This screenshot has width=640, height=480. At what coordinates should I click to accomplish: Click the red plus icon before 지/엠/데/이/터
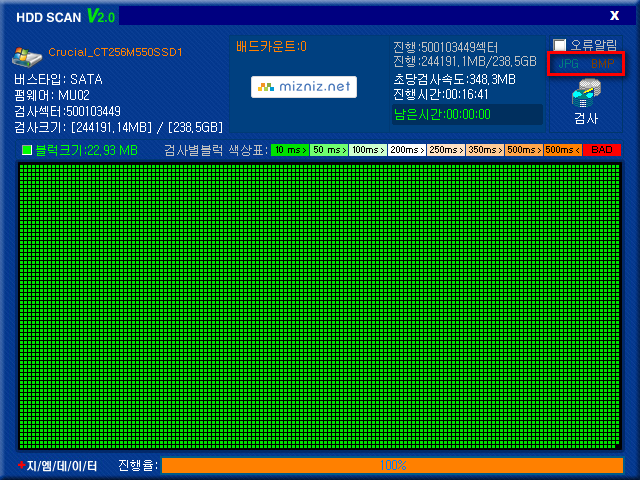[x=22, y=465]
